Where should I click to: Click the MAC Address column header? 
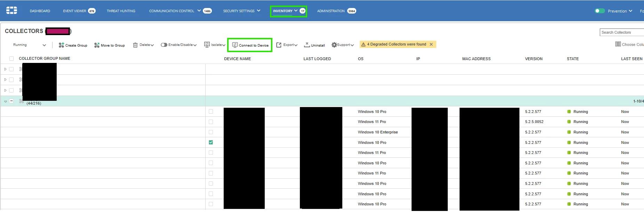tap(476, 59)
